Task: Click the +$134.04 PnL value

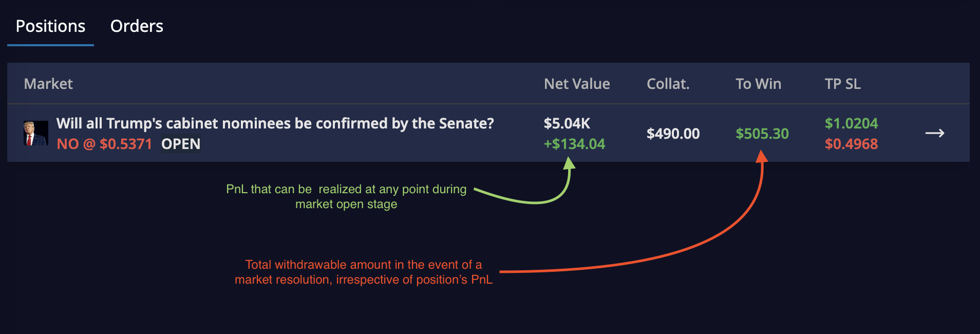Action: point(574,144)
